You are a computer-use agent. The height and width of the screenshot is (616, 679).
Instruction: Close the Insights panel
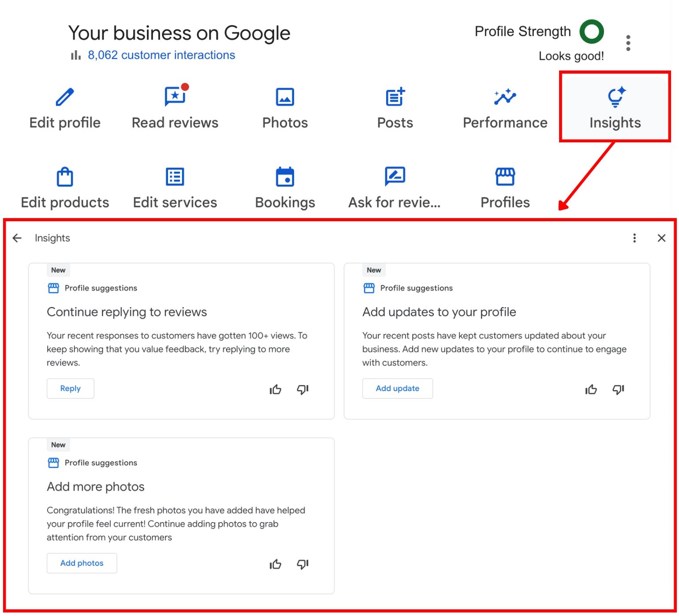pos(661,238)
